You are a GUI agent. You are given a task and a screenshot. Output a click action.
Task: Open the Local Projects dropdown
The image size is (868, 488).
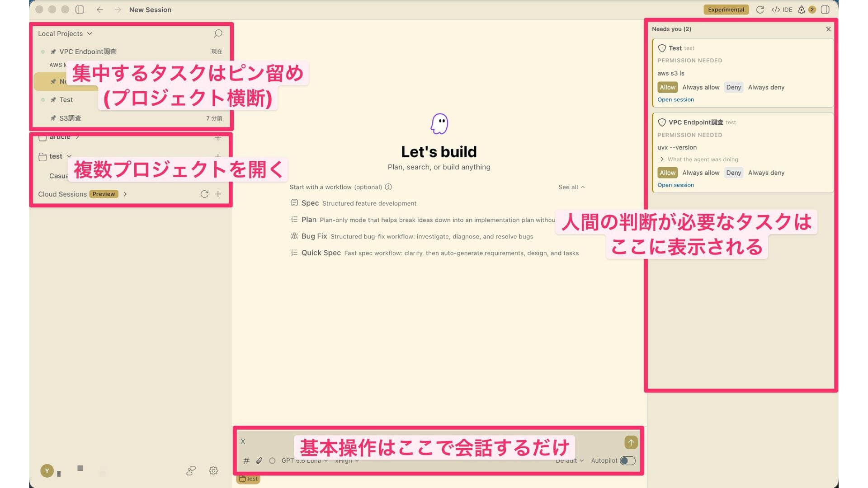(x=65, y=33)
